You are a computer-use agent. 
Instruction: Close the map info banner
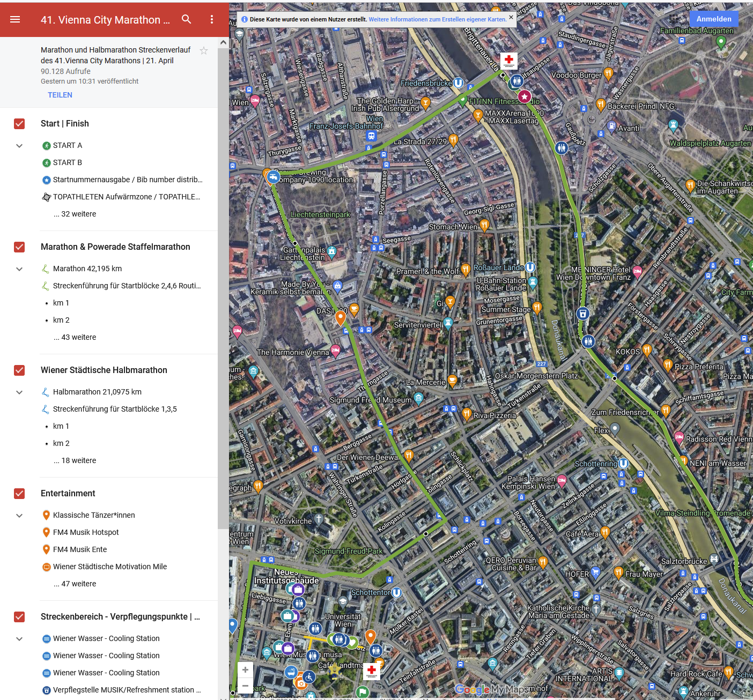coord(511,17)
